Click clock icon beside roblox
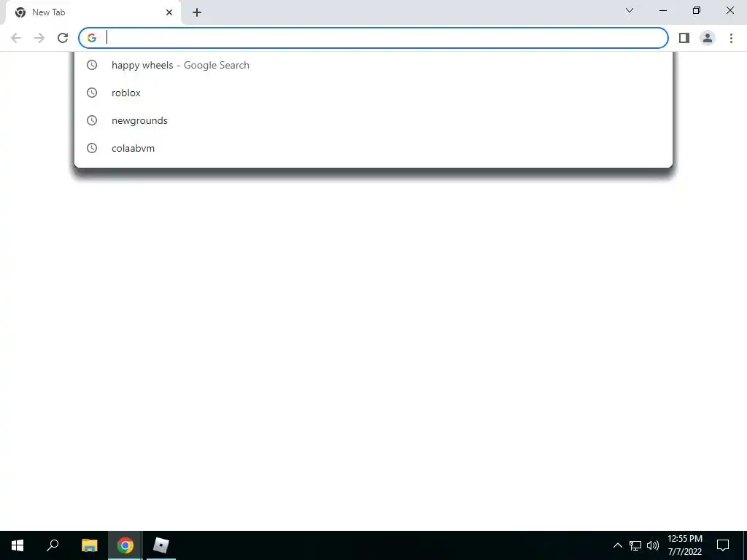The height and width of the screenshot is (560, 747). (92, 93)
